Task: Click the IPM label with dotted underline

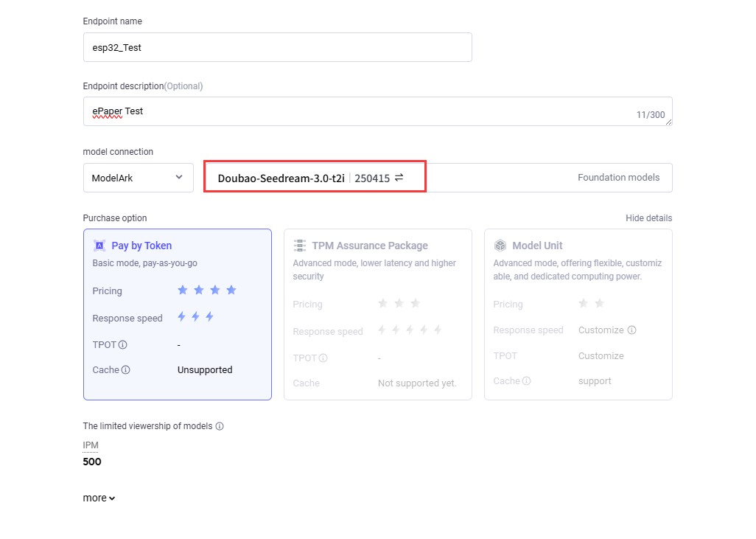Action: [91, 445]
